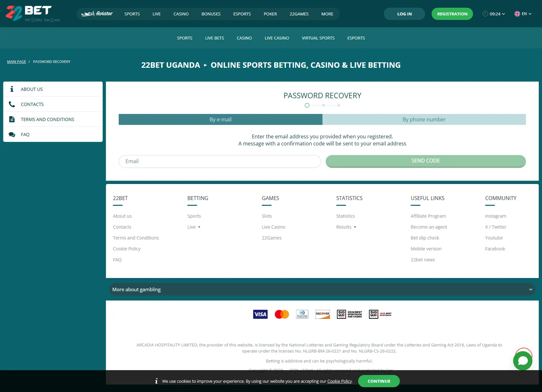Open the Facebook community link

tap(495, 249)
